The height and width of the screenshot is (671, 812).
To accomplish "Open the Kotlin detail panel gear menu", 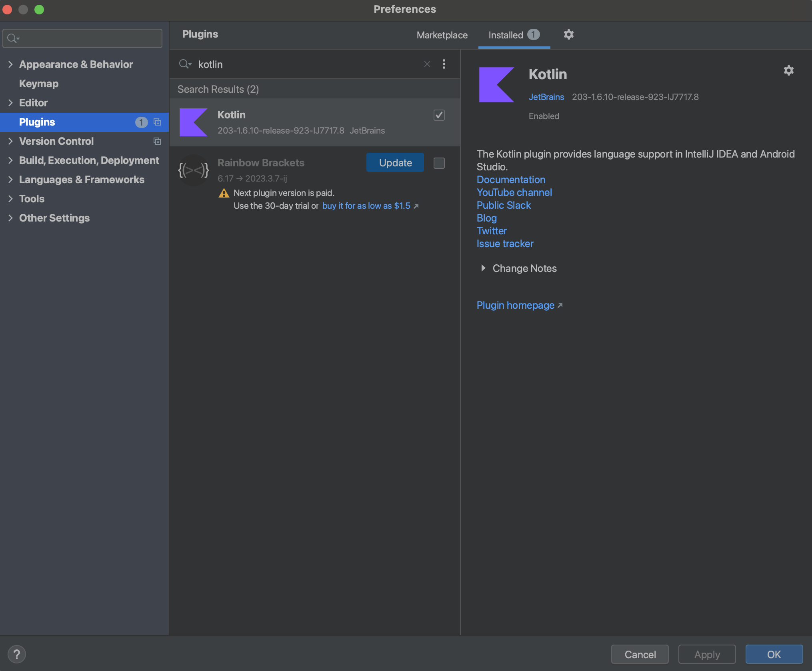I will (x=788, y=71).
